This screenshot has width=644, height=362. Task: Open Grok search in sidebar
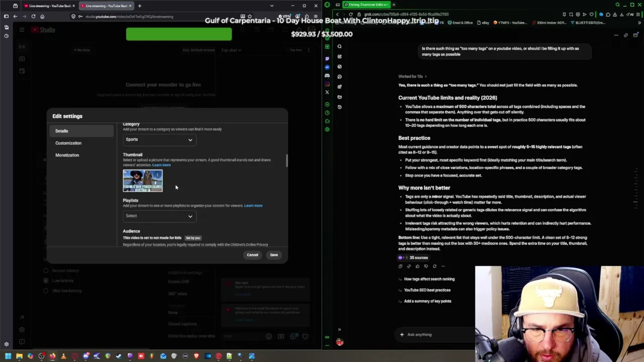pyautogui.click(x=340, y=47)
